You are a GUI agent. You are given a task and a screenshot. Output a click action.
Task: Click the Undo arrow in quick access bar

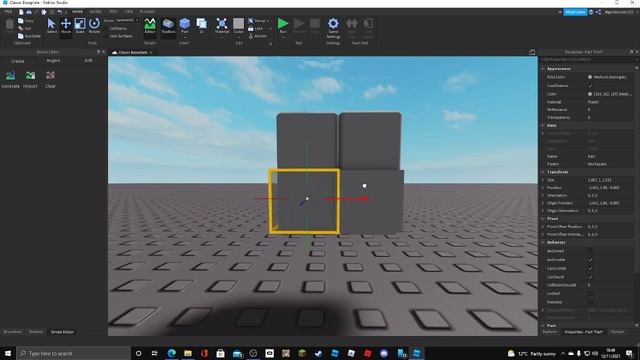click(60, 12)
